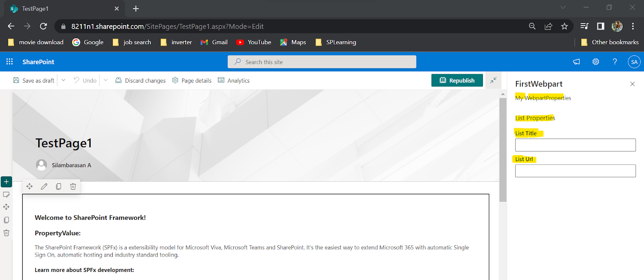This screenshot has width=644, height=280.
Task: Focus the List Title text field
Action: point(576,145)
